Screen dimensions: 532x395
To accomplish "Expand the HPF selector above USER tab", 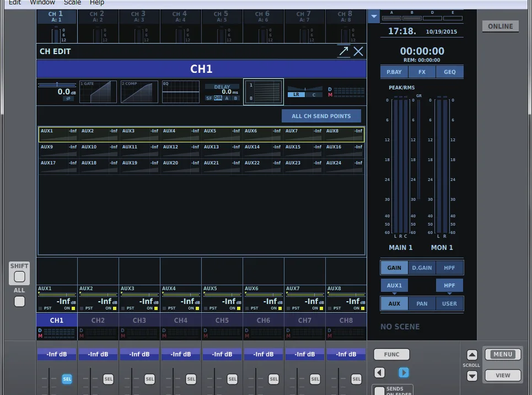I will 449,286.
